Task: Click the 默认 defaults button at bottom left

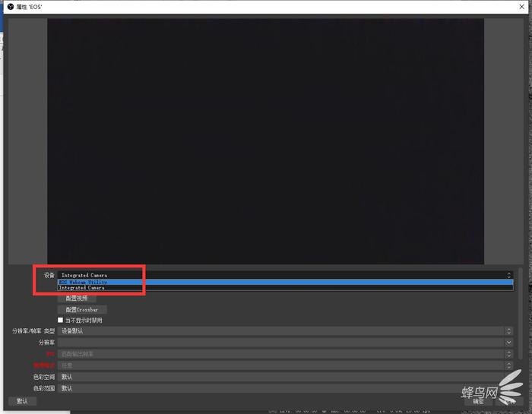Action: point(22,401)
